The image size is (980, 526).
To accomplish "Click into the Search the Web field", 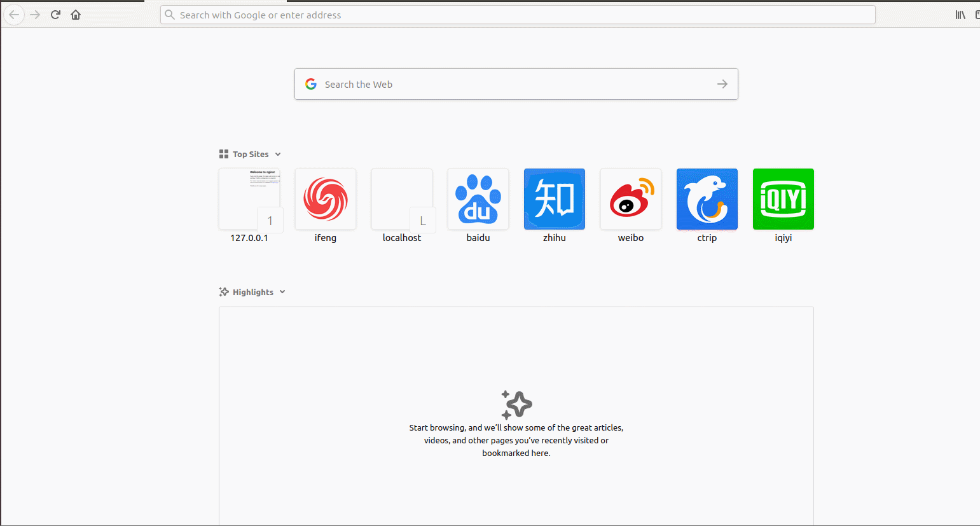I will click(x=516, y=84).
